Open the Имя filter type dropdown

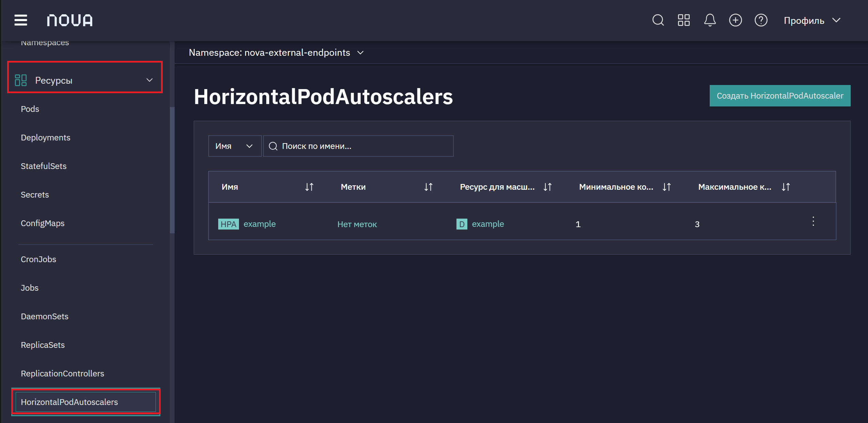pos(235,146)
